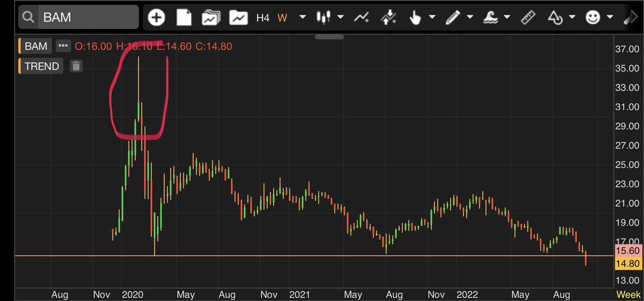Select the pointer hand cursor tool
The width and height of the screenshot is (644, 301).
[415, 18]
